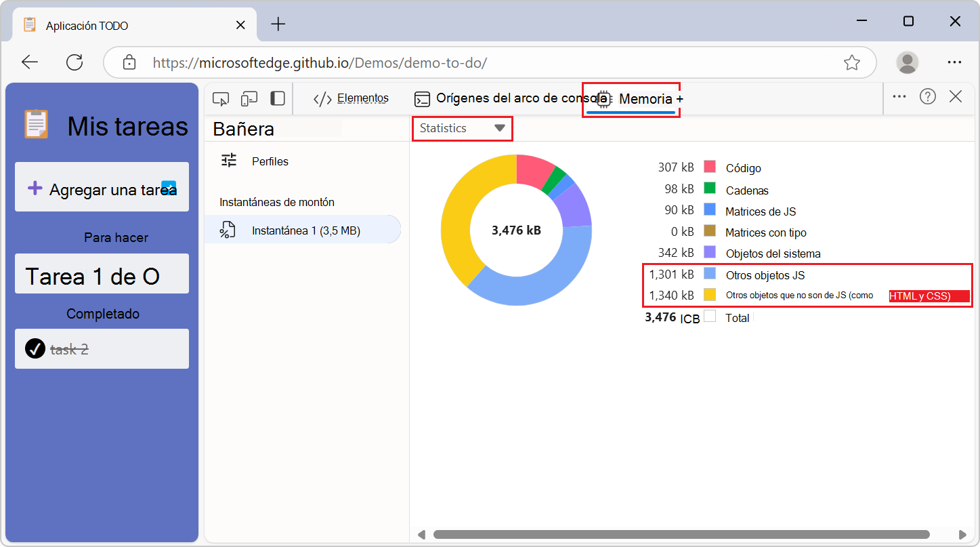Open the browser profile avatar
This screenshot has height=547, width=980.
907,62
